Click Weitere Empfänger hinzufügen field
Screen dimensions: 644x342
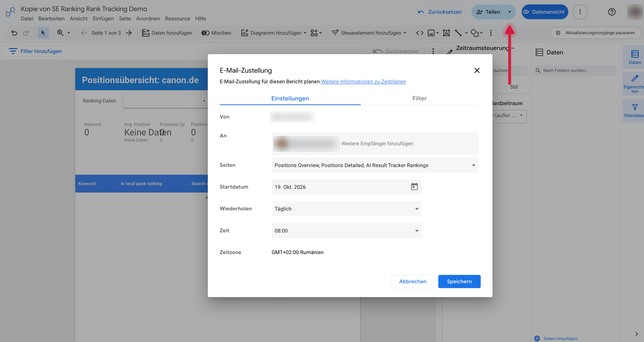[x=377, y=143]
